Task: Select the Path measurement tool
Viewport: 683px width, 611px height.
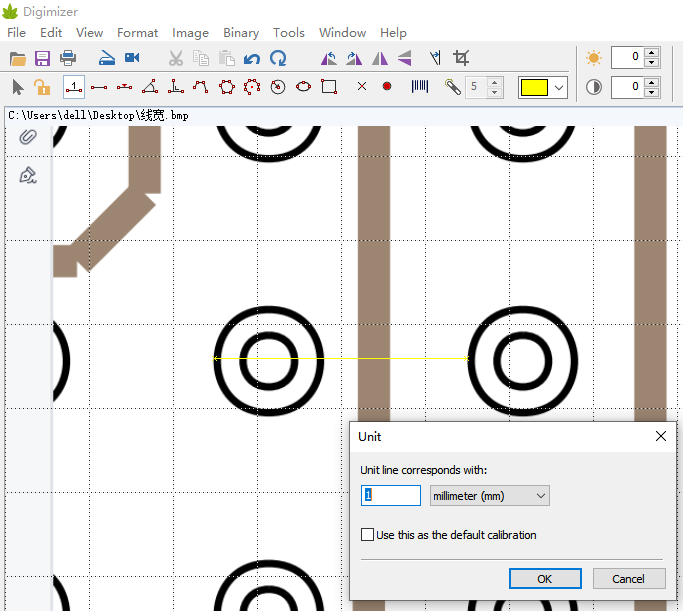Action: 201,87
